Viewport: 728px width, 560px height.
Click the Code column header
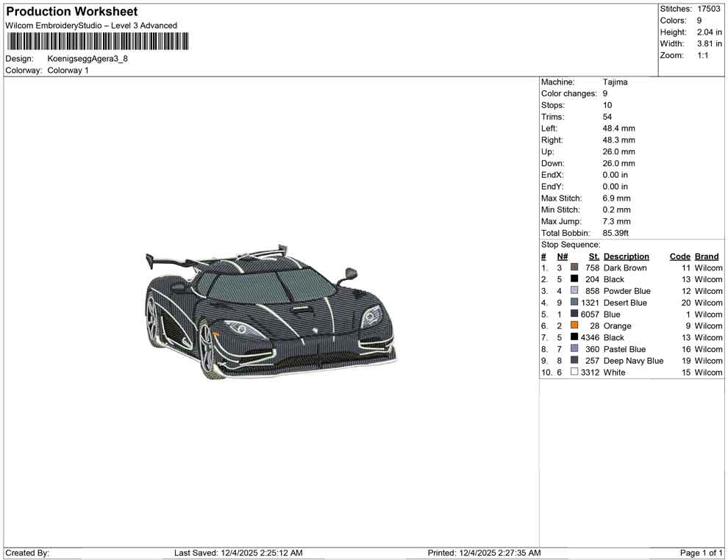(x=680, y=256)
